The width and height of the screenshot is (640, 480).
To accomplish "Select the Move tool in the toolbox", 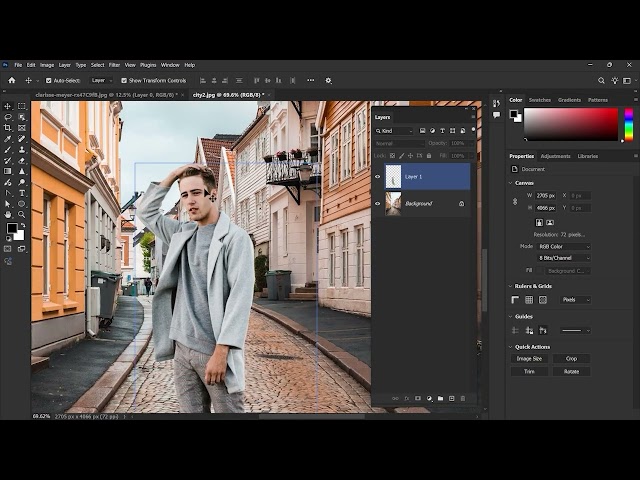I will tap(8, 106).
